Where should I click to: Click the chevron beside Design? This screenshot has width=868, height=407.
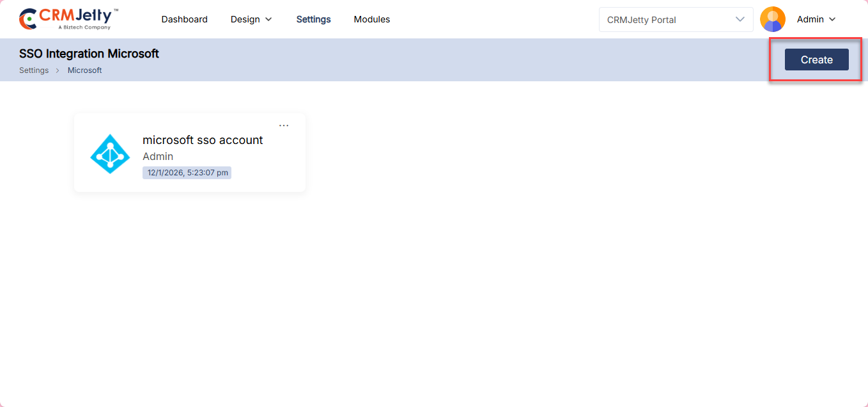[x=268, y=19]
